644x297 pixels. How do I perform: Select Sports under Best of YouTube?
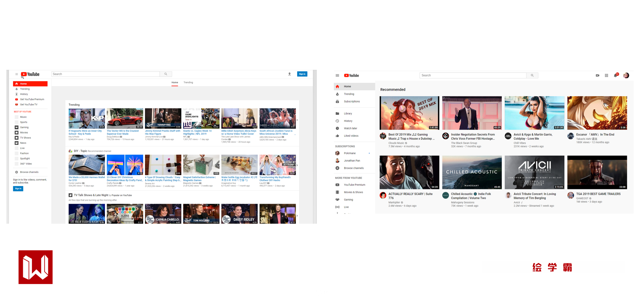coord(24,122)
